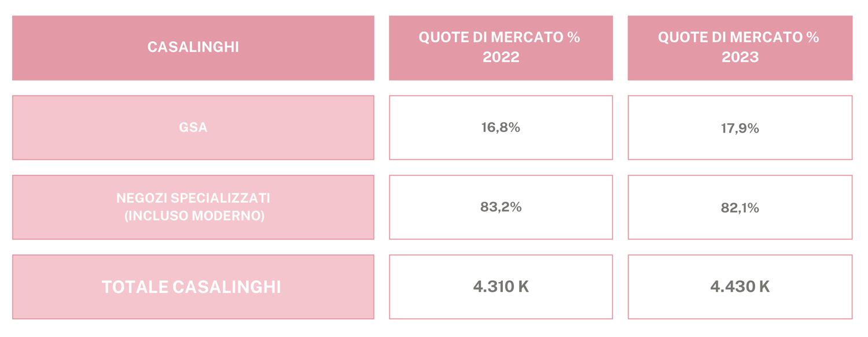
Task: Click the GSA 2022 market share value
Action: [x=501, y=127]
